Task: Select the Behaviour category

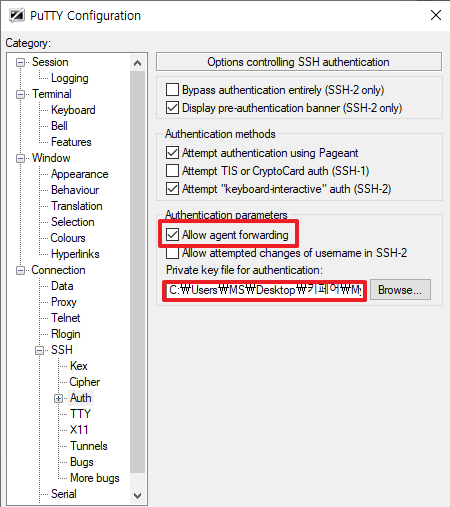Action: (75, 190)
